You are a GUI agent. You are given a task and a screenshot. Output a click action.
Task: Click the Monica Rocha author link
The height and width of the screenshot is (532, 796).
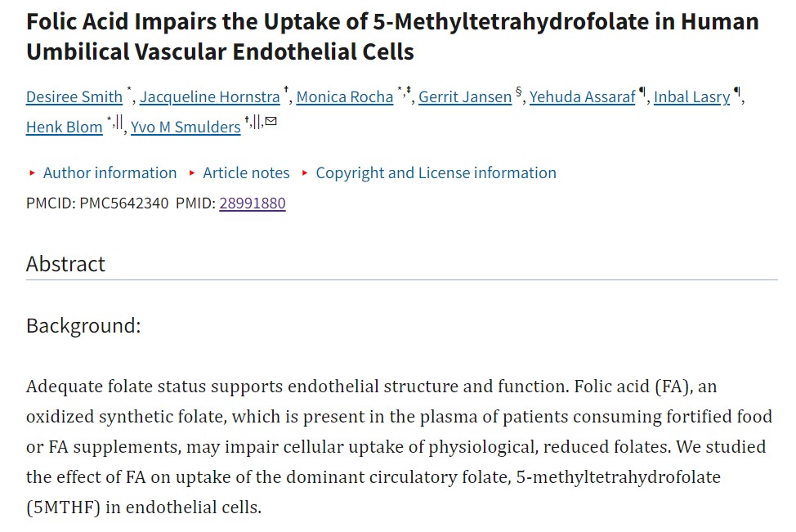click(345, 97)
